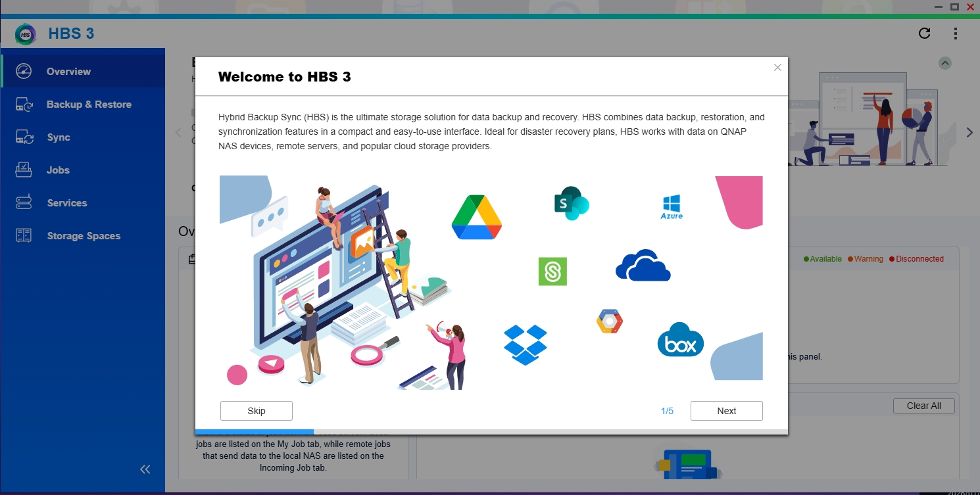
Task: Click the HBS 3 app logo
Action: (26, 34)
